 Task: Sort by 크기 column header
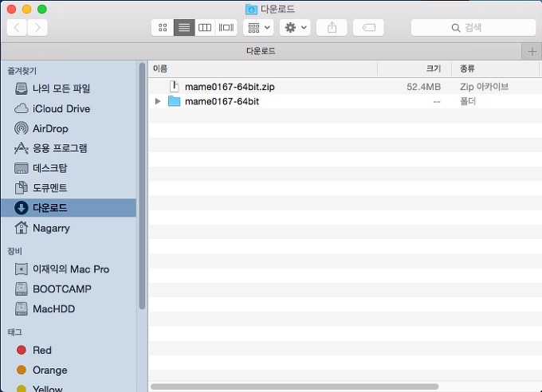point(414,69)
